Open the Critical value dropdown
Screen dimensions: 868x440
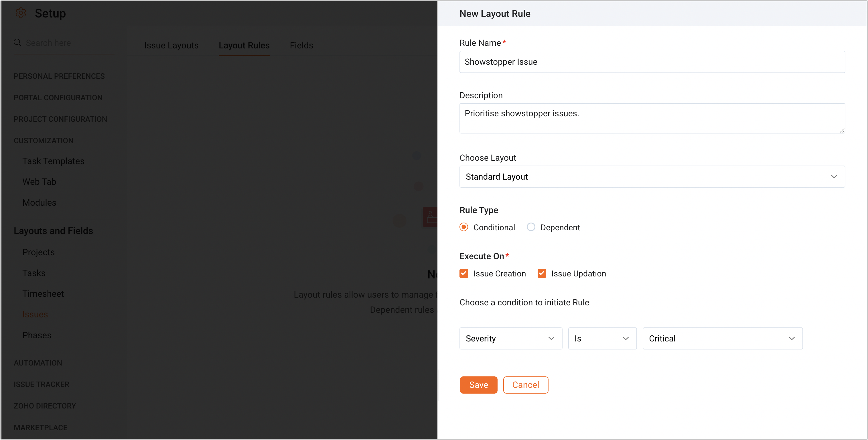pyautogui.click(x=723, y=338)
